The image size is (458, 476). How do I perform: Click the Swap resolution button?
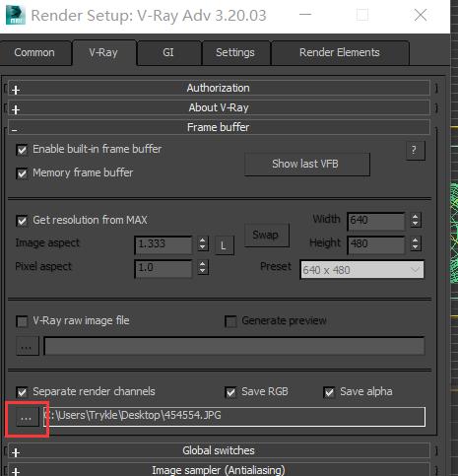[267, 235]
